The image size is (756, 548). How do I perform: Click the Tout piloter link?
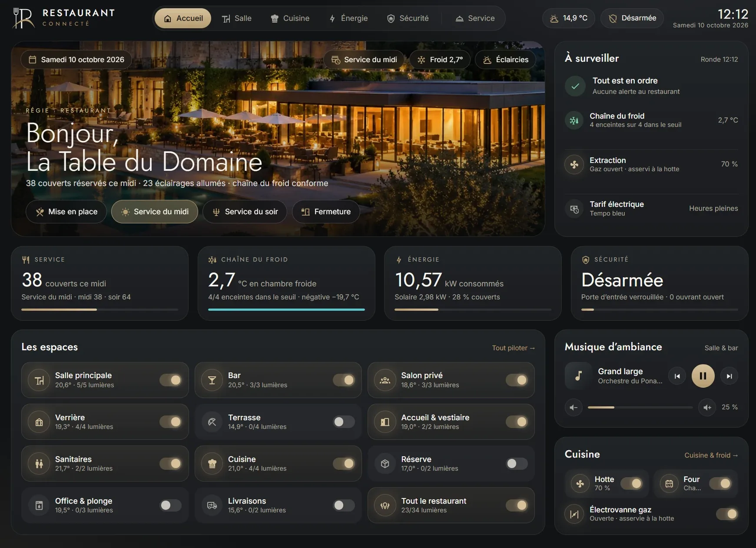click(x=513, y=348)
